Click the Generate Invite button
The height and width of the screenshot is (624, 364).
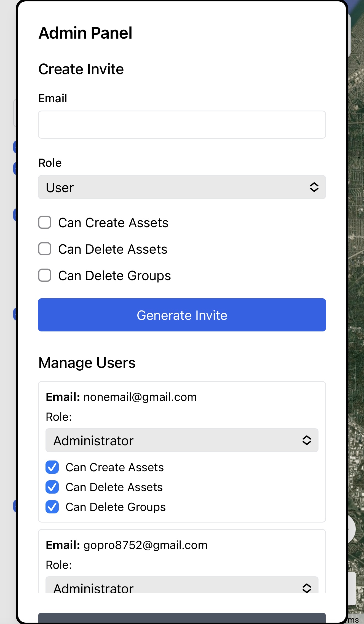coord(182,315)
